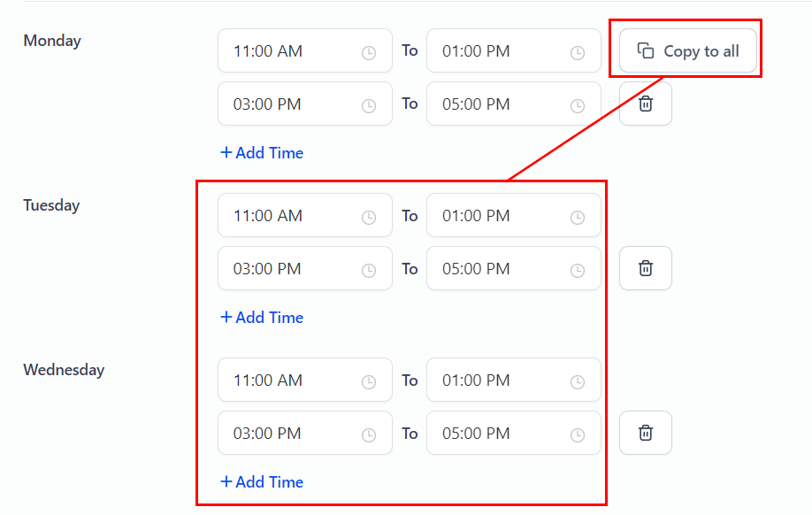The height and width of the screenshot is (515, 812).
Task: Edit Wednesday 05:00 PM end time field
Action: [495, 434]
